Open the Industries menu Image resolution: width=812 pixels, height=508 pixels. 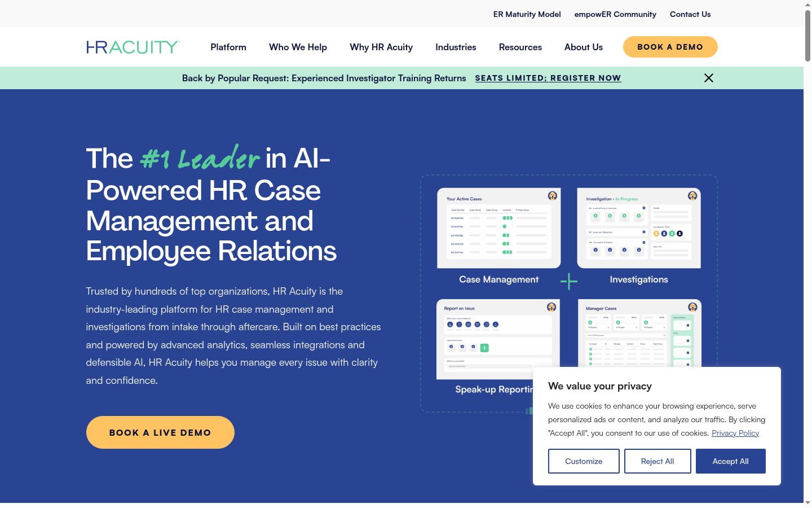[x=456, y=47]
